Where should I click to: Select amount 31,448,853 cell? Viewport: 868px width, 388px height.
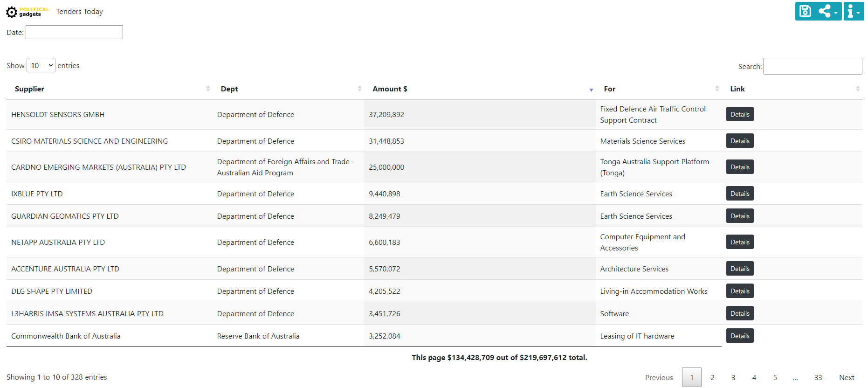480,141
